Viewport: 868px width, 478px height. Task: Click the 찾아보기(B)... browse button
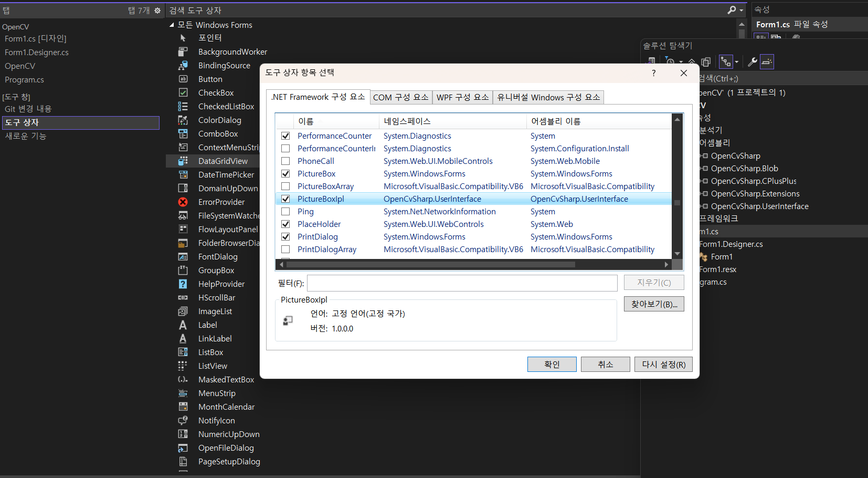(x=654, y=304)
